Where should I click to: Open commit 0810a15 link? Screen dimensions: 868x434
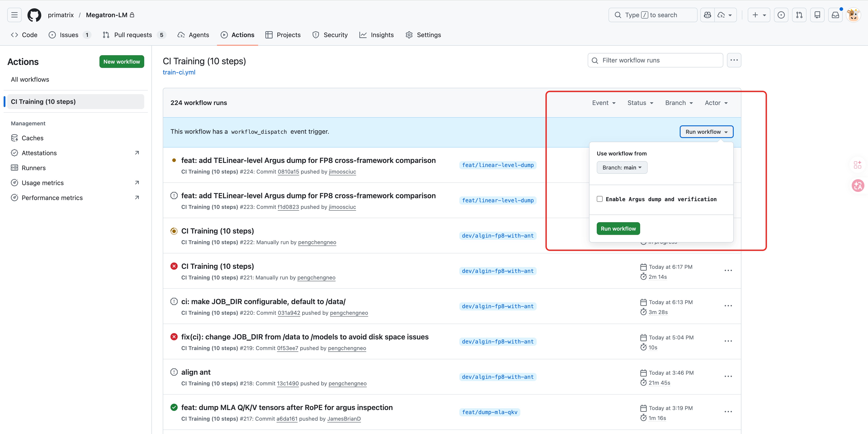pyautogui.click(x=288, y=172)
